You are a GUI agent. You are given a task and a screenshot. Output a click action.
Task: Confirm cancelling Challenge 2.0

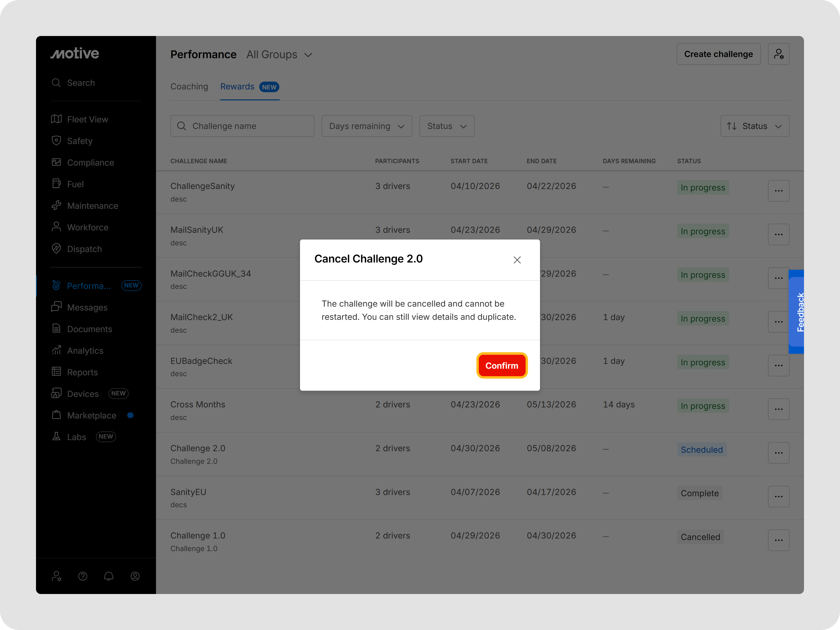click(x=502, y=365)
